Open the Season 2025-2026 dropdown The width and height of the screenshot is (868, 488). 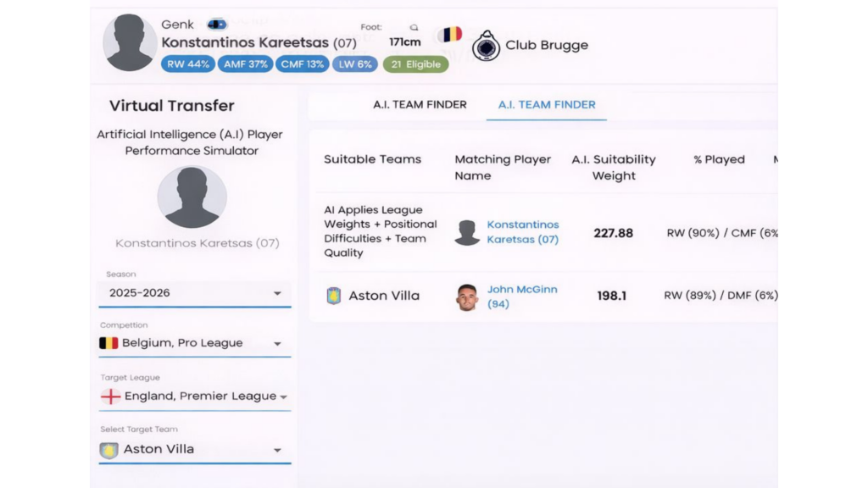pos(195,293)
